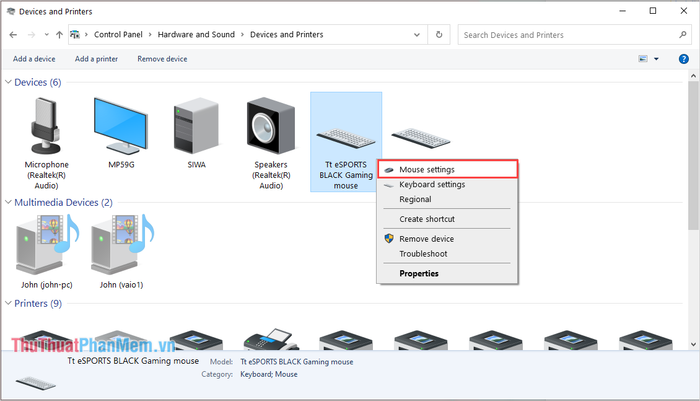Image resolution: width=700 pixels, height=401 pixels.
Task: Go back with the back arrow
Action: [x=13, y=35]
